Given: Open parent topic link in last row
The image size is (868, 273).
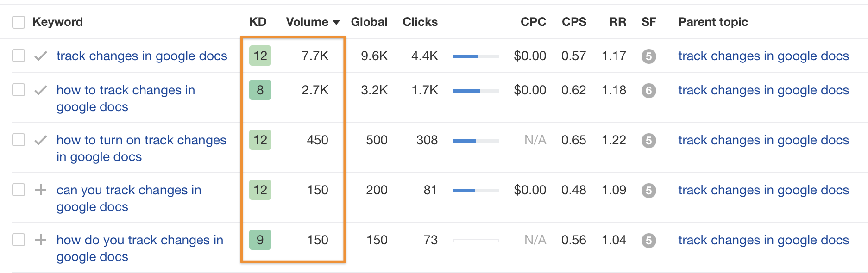Looking at the screenshot, I should [x=763, y=240].
